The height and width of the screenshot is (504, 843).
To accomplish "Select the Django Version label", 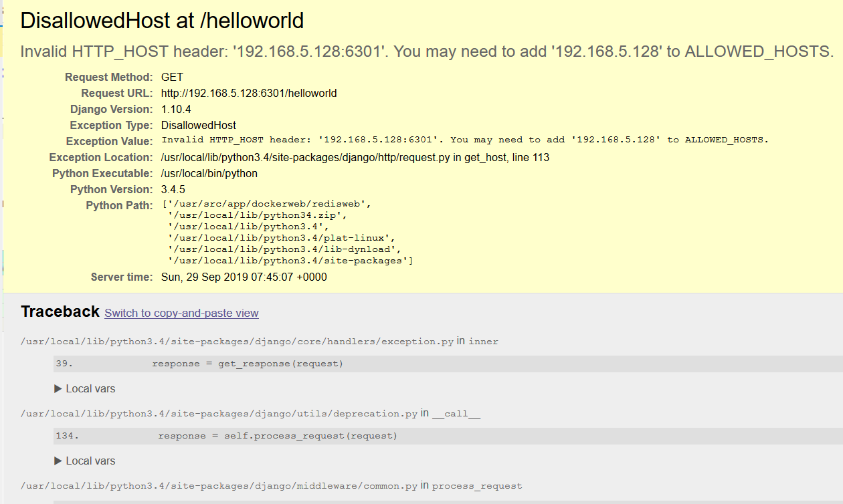I will [112, 110].
